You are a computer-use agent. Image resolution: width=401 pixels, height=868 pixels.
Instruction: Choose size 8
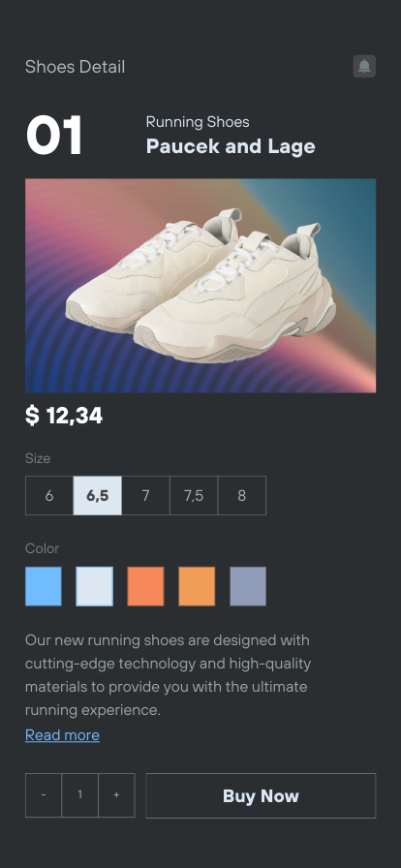(x=242, y=495)
